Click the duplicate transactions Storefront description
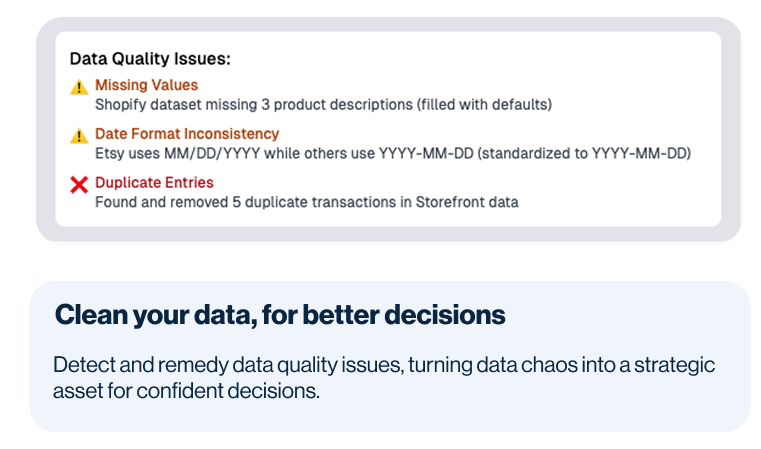The width and height of the screenshot is (761, 449). [307, 202]
